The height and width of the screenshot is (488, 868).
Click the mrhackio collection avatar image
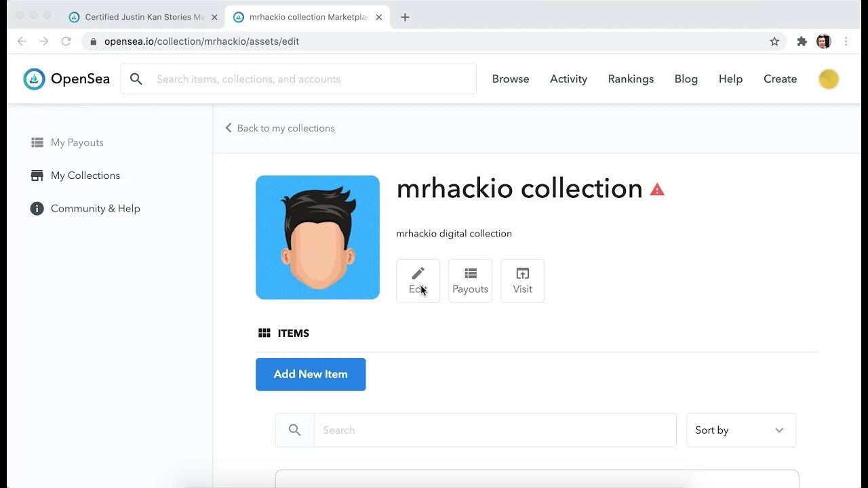(317, 237)
